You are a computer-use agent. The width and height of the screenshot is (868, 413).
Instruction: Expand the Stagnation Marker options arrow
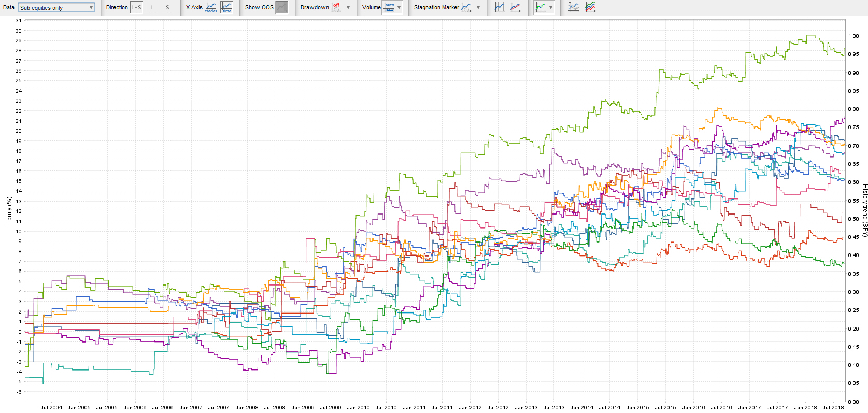pyautogui.click(x=478, y=8)
